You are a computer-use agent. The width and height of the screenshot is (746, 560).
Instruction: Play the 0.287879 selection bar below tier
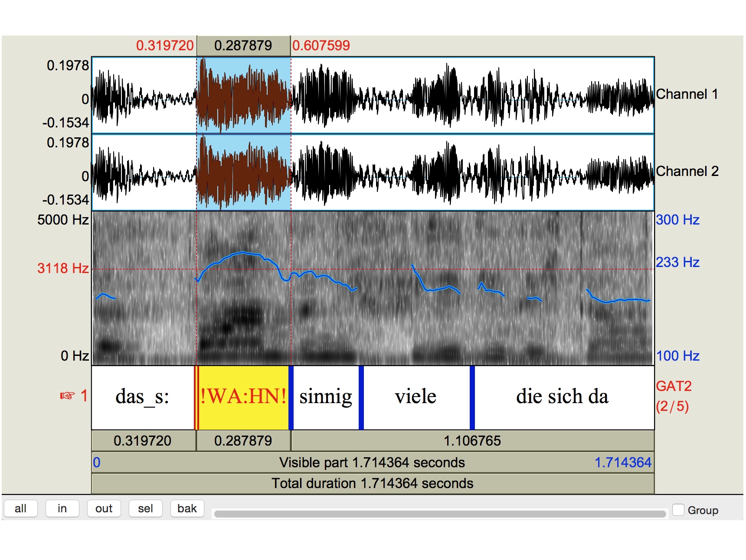click(x=243, y=441)
